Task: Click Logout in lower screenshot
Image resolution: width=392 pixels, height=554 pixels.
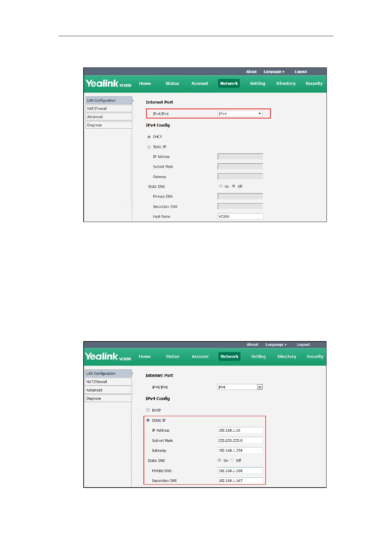Action: tap(303, 344)
